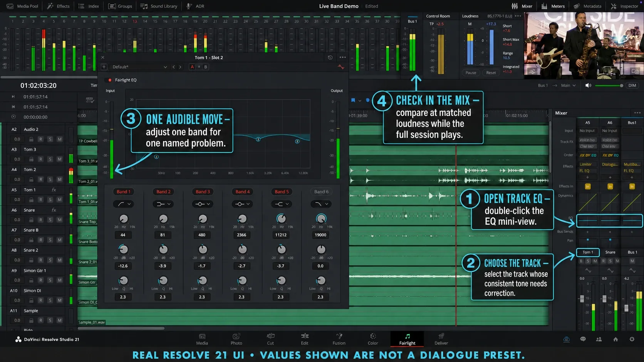Open Band 4 filter type dropdown
Viewport: 644px width, 362px height.
[x=243, y=204]
